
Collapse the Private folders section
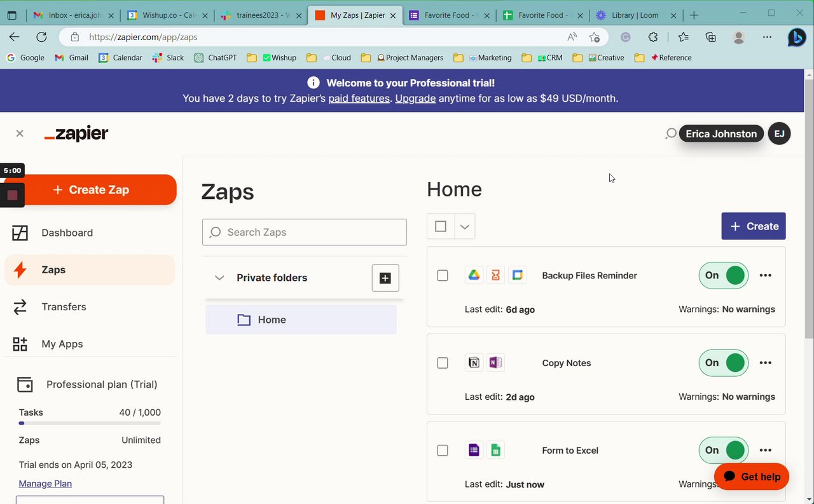pos(219,278)
